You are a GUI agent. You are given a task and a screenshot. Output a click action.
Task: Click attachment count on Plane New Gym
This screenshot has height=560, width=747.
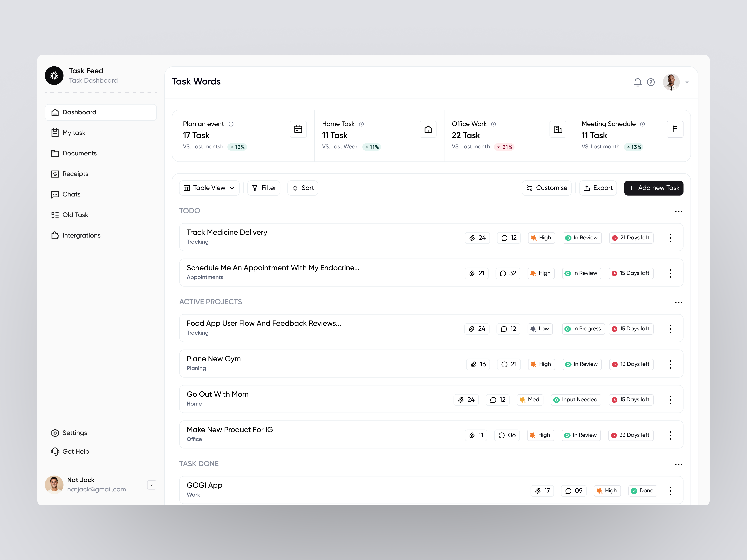click(478, 364)
